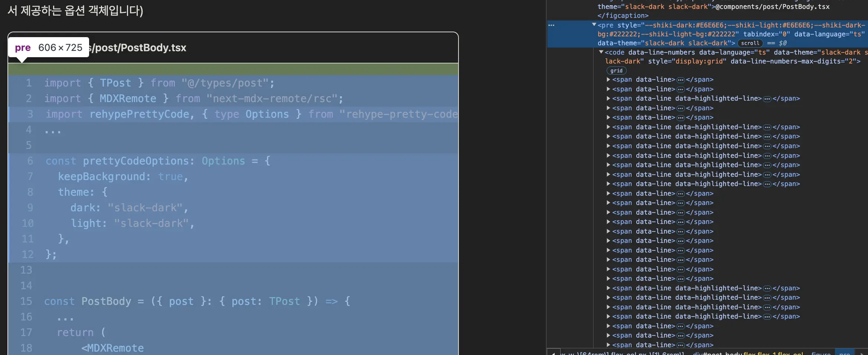Select the "pre" breadcrumb item
This screenshot has width=868, height=355.
point(844,353)
